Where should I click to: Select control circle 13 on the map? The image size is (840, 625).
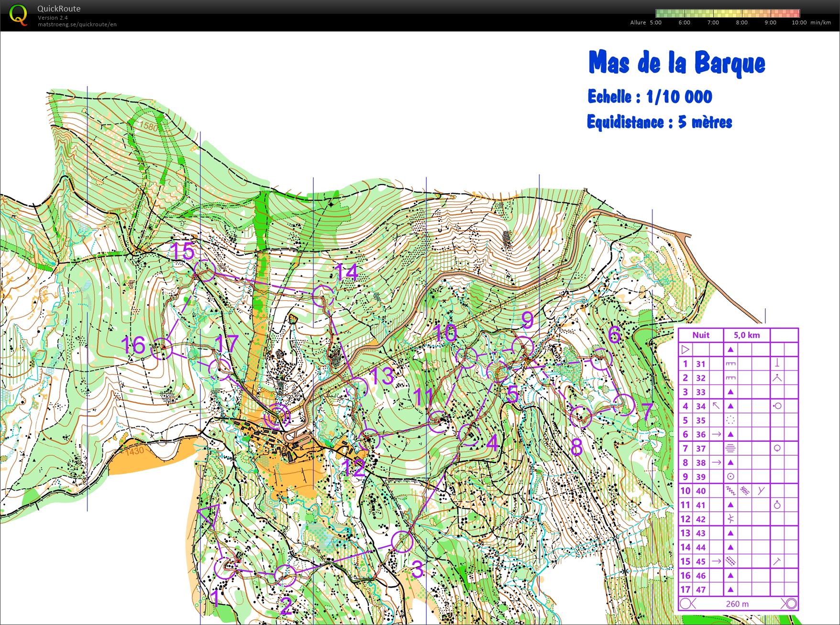point(357,388)
